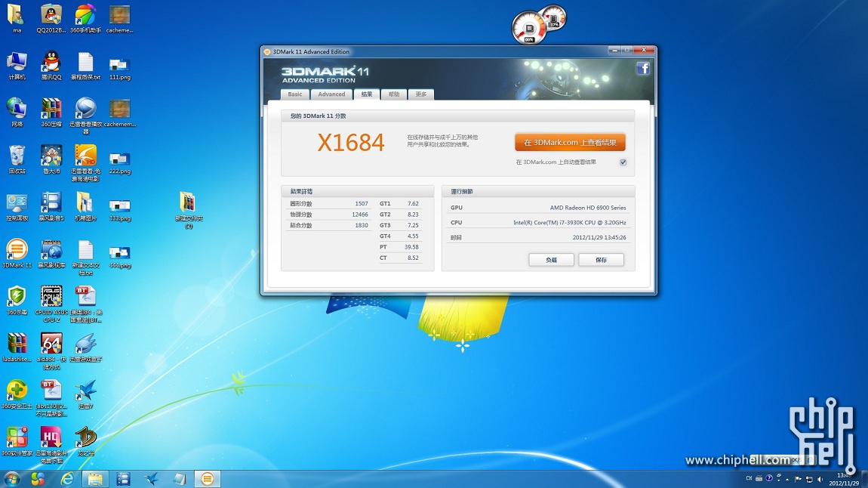Expand the hidden tray icons arrow
Screen dimensions: 868x488
point(787,479)
